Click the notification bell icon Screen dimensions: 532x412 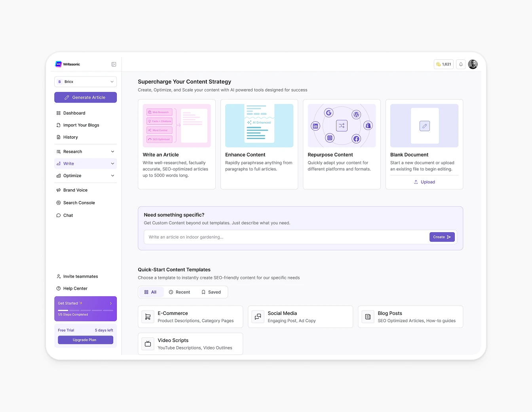[460, 64]
